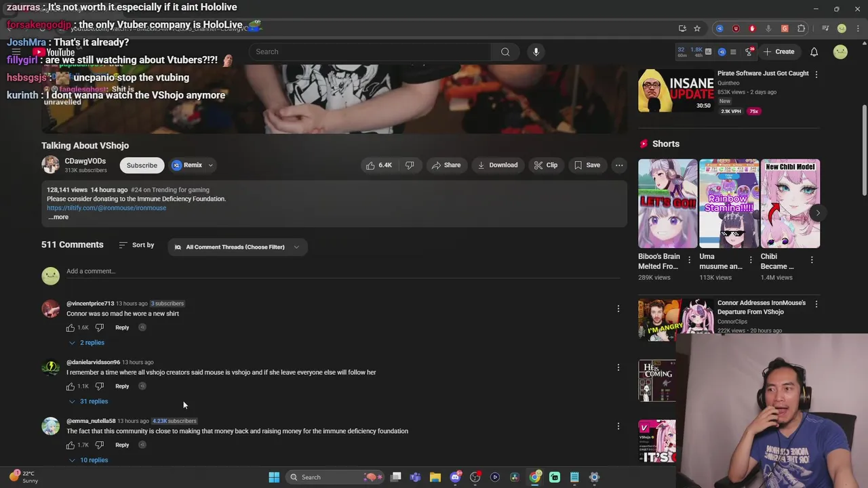Open File Explorer from taskbar
Screen dimensions: 868x488
tap(435, 477)
